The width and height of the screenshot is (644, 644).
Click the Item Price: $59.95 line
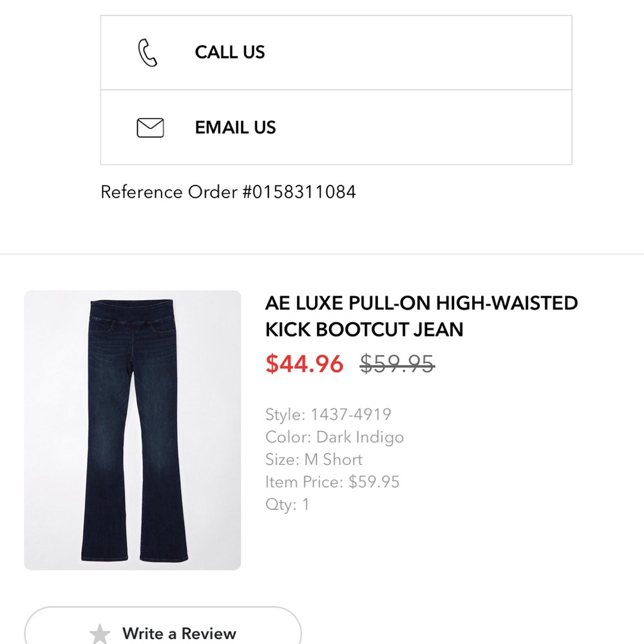click(x=332, y=482)
